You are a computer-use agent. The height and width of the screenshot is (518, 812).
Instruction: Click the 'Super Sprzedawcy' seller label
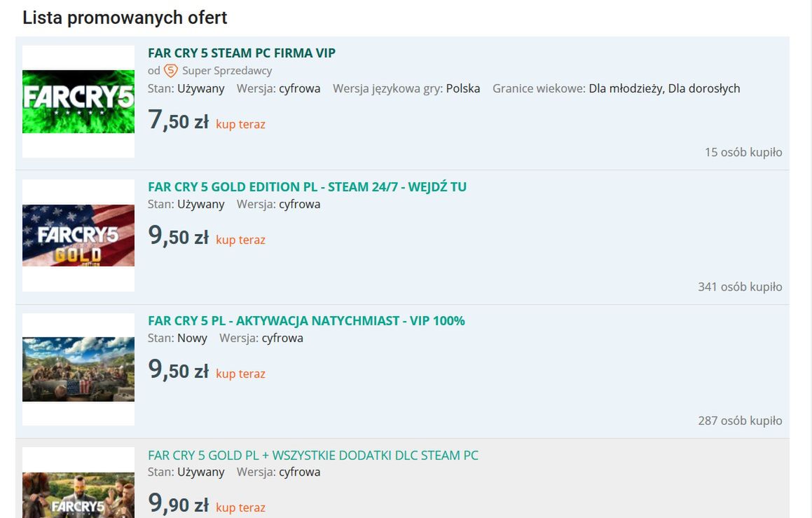[x=227, y=71]
